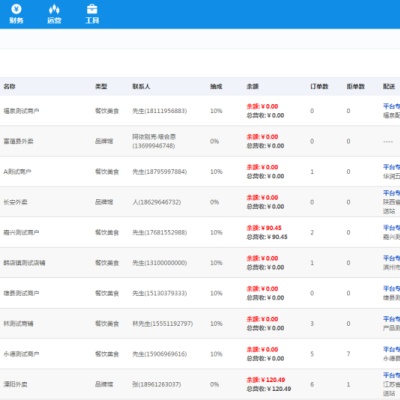Click 0% commission in 溧阳外卖 row

point(215,384)
